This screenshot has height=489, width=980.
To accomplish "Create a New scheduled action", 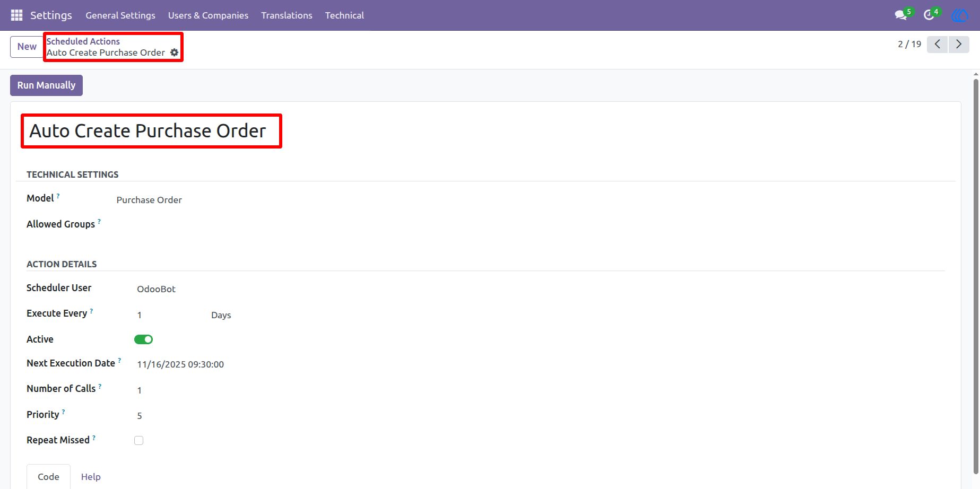I will (27, 47).
